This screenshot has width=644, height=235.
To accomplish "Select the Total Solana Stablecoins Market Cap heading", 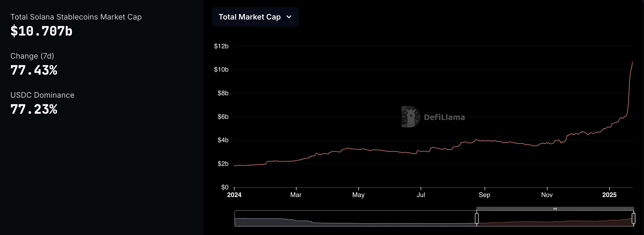I will click(x=76, y=17).
